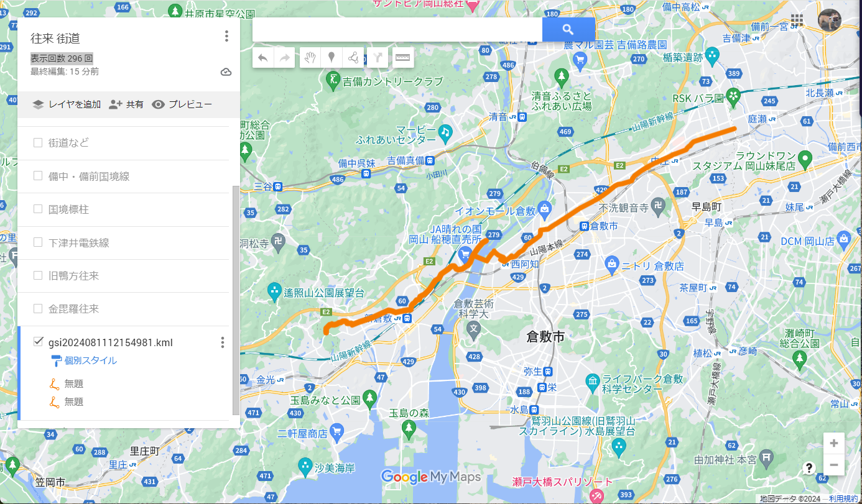Screen dimensions: 862x504
Task: Open 個別スタイル style options
Action: pyautogui.click(x=90, y=360)
